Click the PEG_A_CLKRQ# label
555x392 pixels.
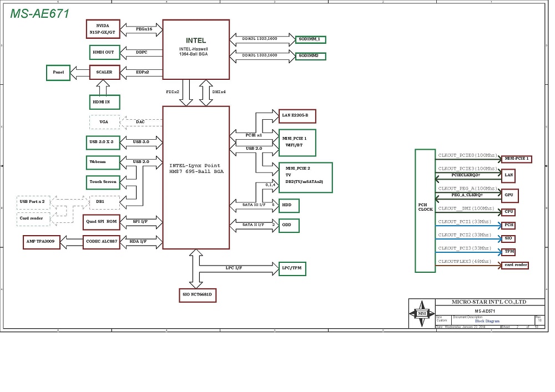(467, 195)
